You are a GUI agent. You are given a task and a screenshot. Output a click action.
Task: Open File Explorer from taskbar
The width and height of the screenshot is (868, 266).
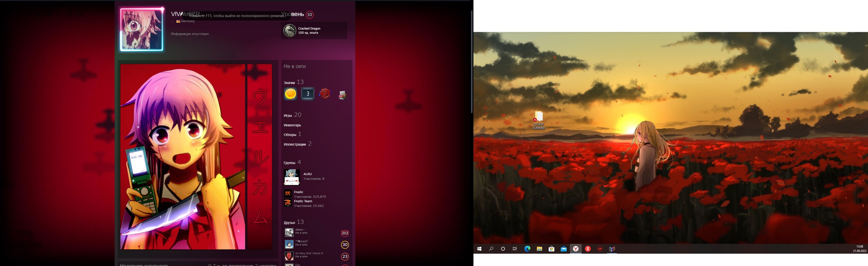point(539,249)
